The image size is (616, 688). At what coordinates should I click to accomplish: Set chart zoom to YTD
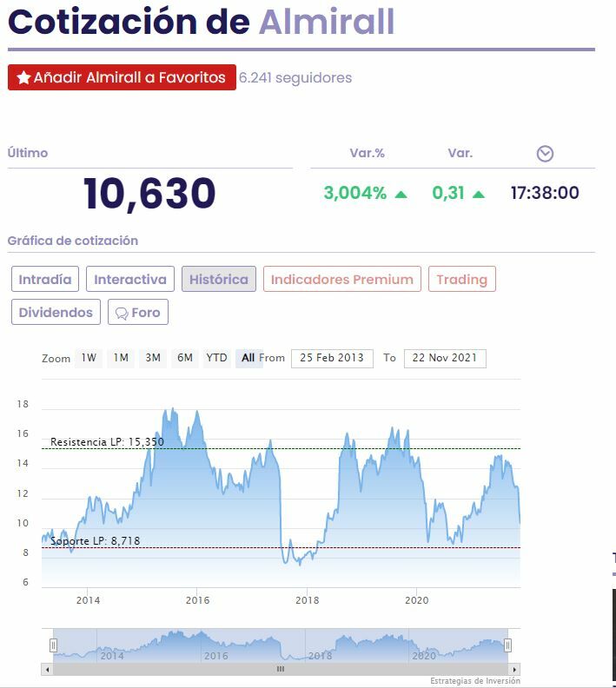216,358
